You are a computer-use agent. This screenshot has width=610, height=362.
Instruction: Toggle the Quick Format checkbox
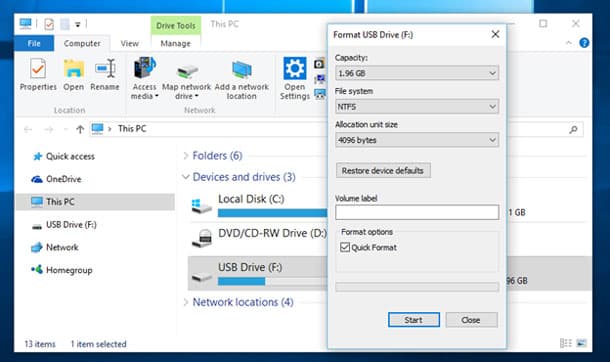coord(345,247)
